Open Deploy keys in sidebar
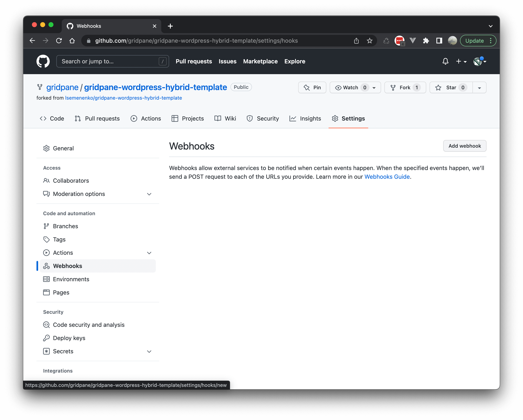 tap(69, 338)
